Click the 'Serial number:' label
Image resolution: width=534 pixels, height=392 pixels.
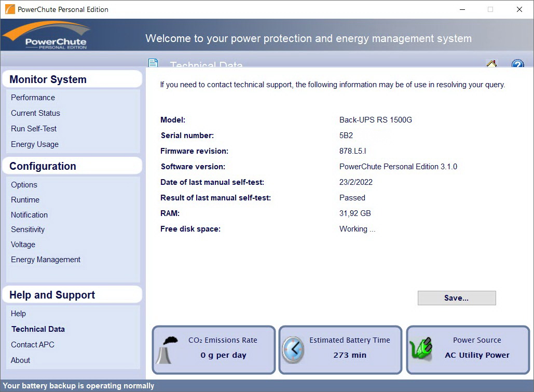[x=187, y=136]
